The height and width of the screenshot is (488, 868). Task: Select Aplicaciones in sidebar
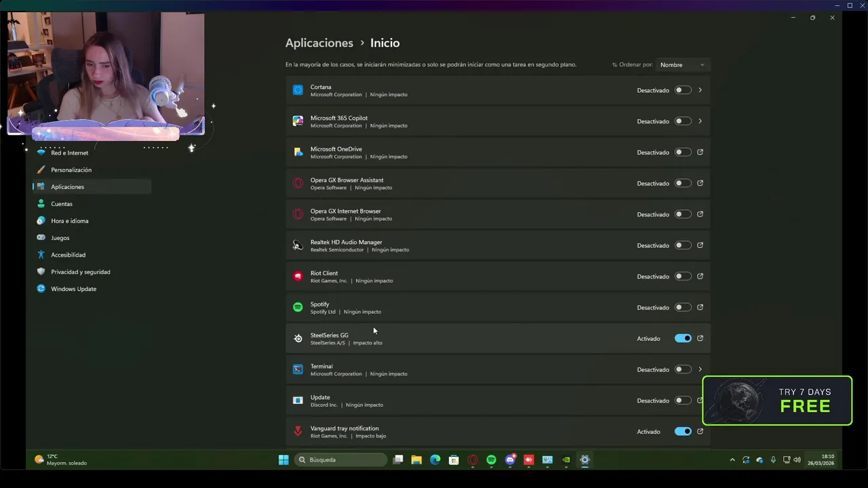click(92, 187)
